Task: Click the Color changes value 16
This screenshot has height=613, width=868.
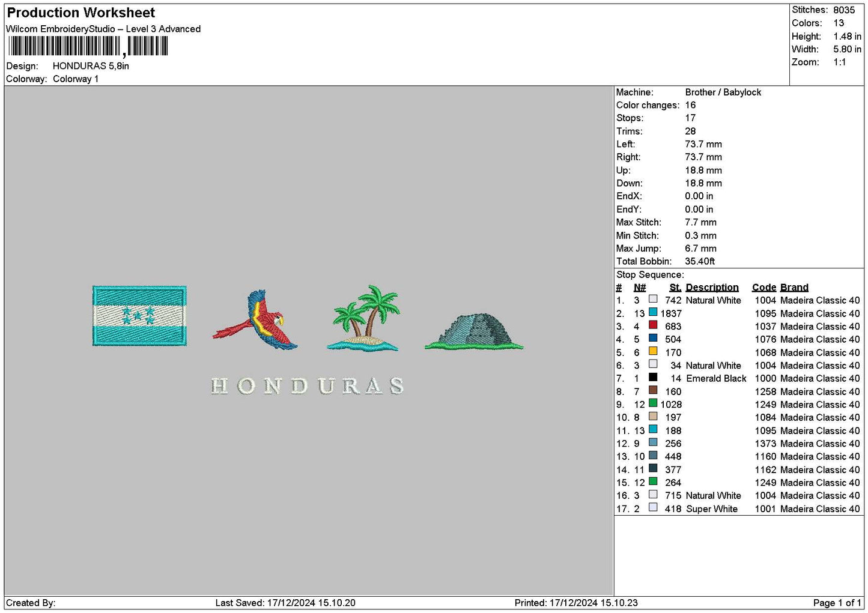Action: [x=690, y=105]
